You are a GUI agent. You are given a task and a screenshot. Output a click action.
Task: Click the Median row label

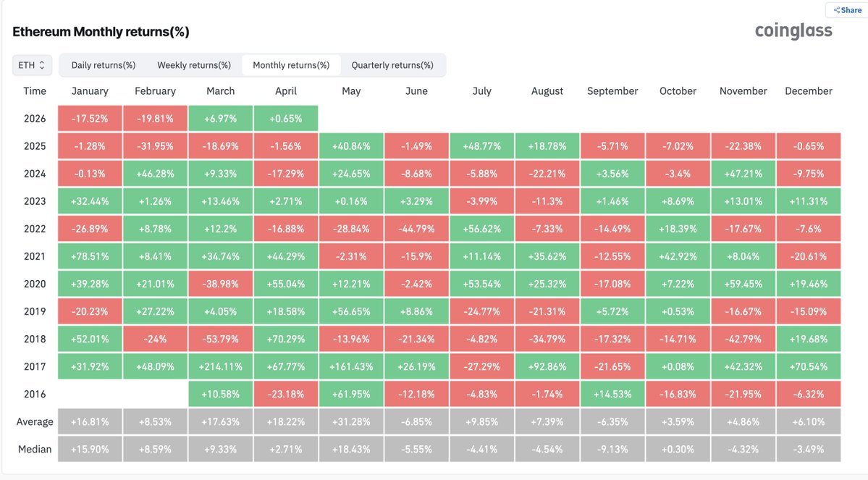(34, 449)
